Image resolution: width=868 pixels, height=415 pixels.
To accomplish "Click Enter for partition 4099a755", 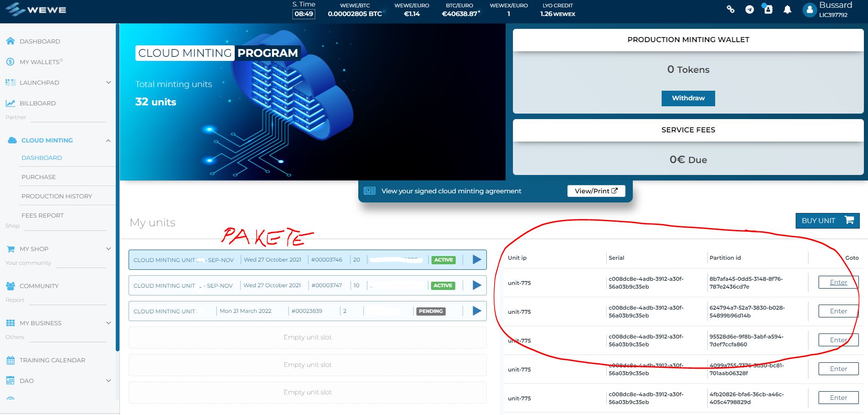I will [x=838, y=369].
